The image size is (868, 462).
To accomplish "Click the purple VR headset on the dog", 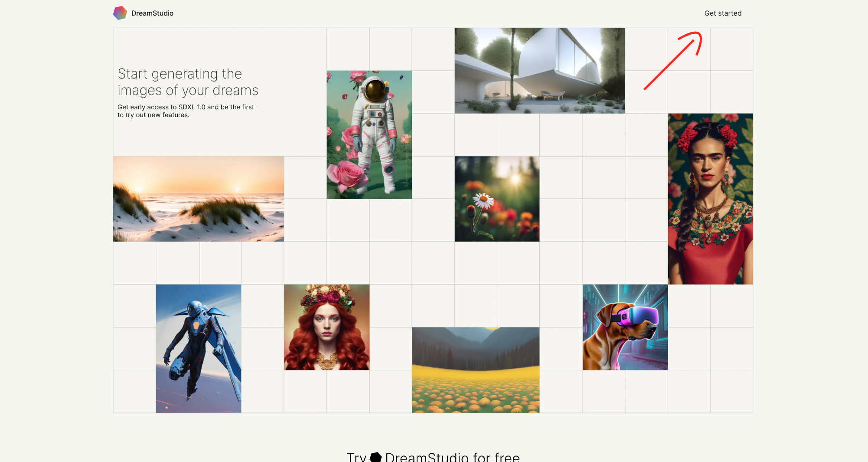I will (x=636, y=316).
